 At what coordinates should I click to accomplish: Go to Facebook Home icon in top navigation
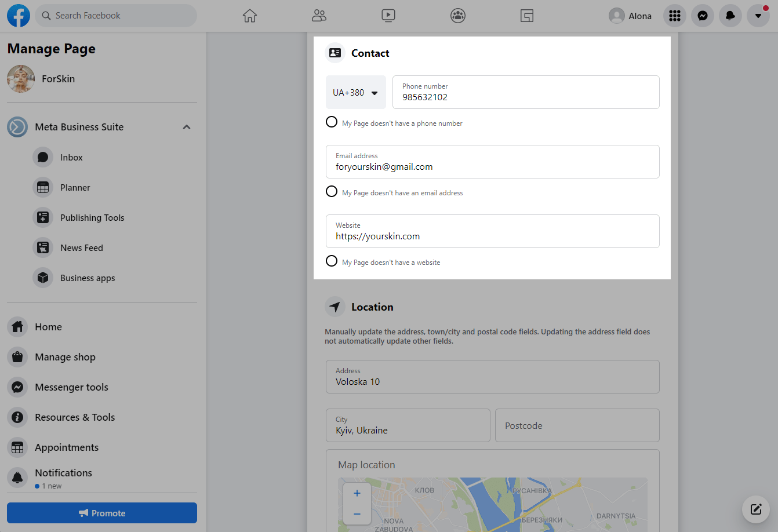coord(250,16)
